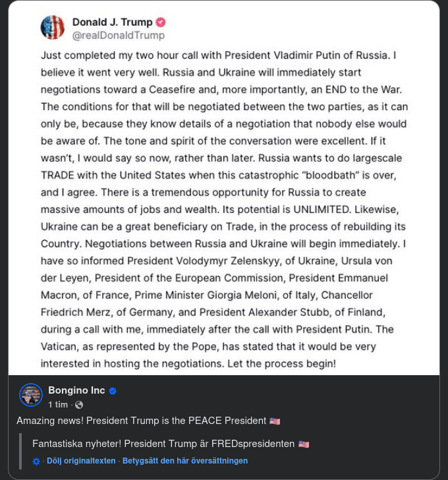Open the Bongino Inc page name link
The image size is (448, 480).
[x=76, y=390]
